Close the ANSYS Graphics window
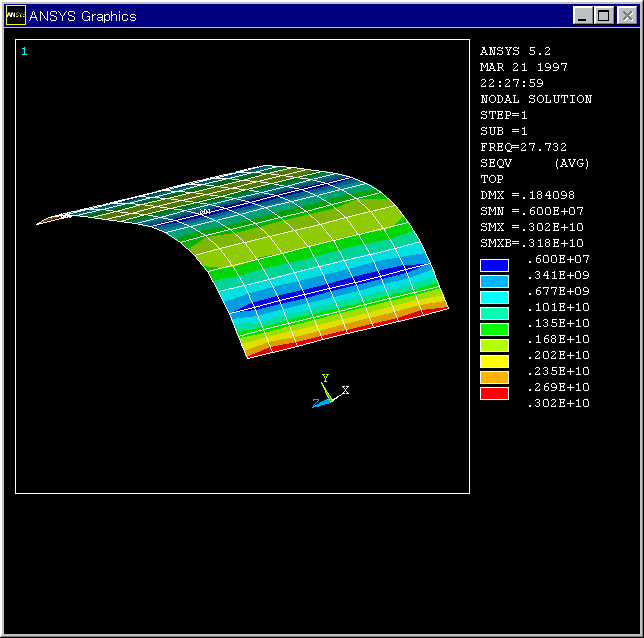The height and width of the screenshot is (638, 644). tap(626, 16)
